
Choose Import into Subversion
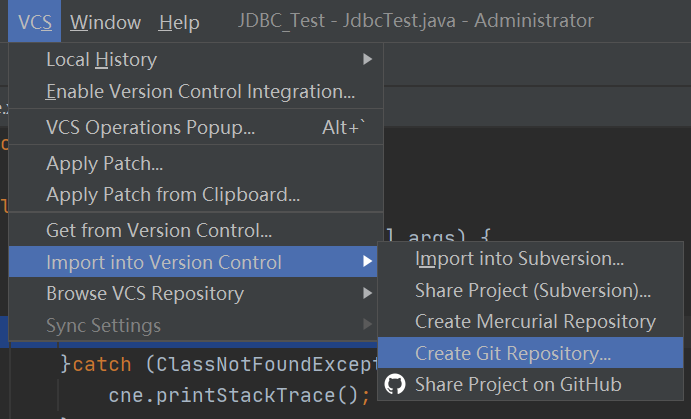click(x=531, y=259)
